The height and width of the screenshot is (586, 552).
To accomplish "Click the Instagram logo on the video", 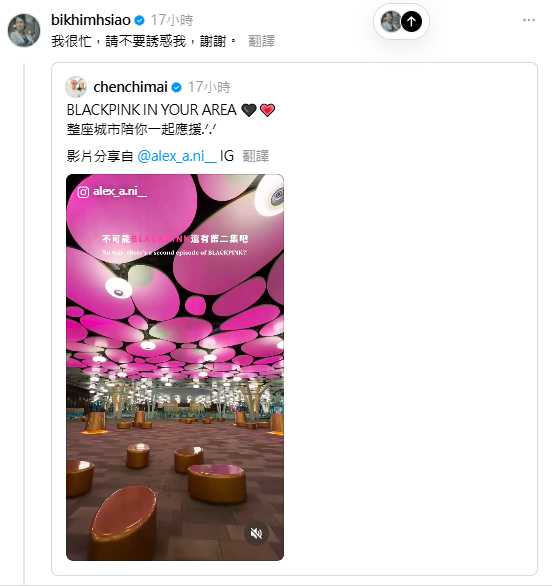I will (83, 192).
